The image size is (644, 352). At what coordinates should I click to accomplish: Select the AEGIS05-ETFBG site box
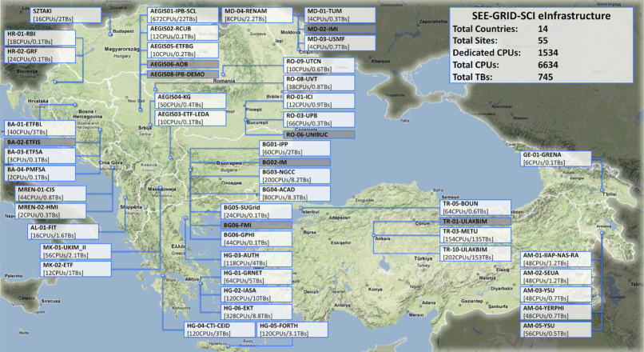(x=183, y=50)
